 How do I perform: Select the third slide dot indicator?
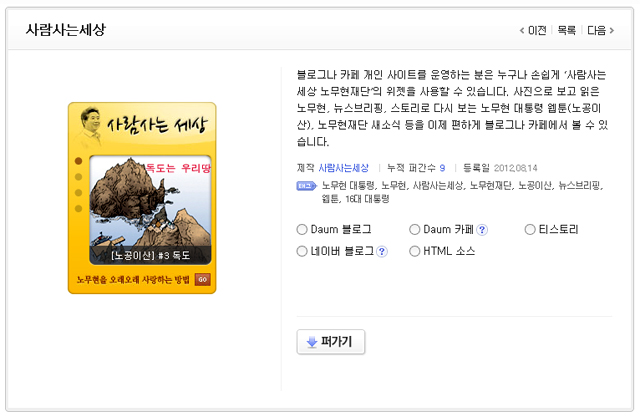[x=78, y=193]
